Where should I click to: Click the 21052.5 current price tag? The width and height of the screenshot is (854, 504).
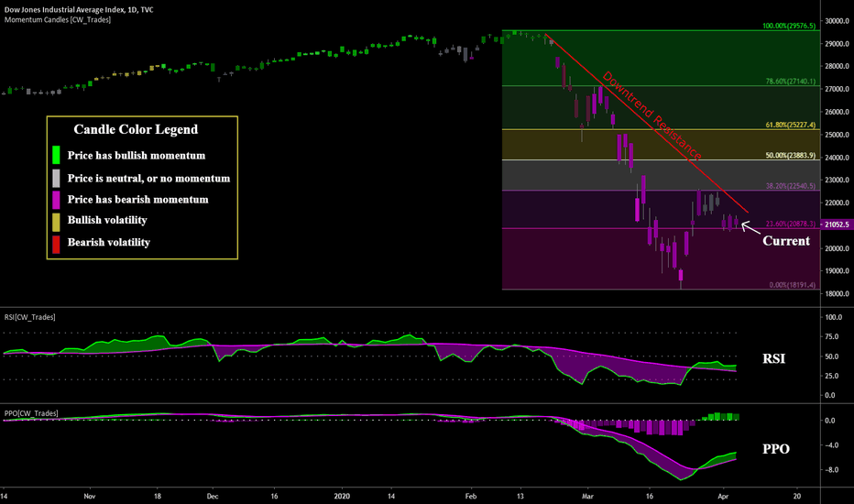tap(838, 225)
